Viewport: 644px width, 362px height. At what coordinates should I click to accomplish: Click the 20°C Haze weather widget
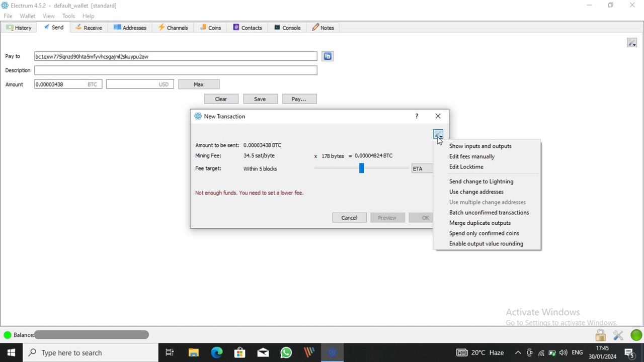480,352
